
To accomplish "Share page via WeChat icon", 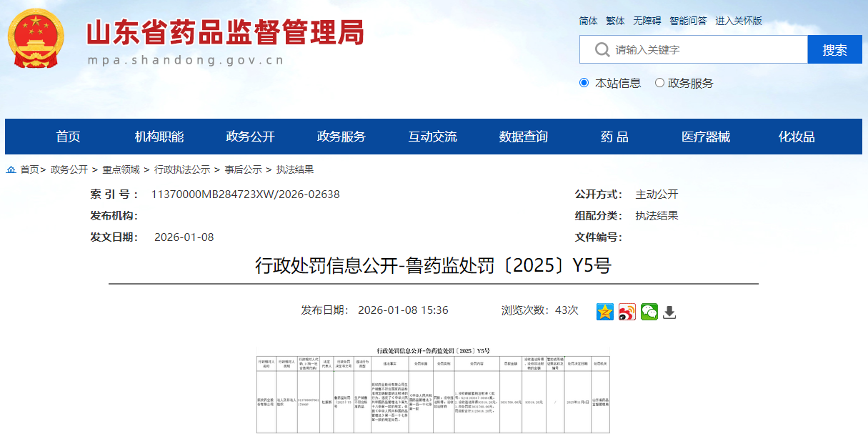I will tap(649, 312).
